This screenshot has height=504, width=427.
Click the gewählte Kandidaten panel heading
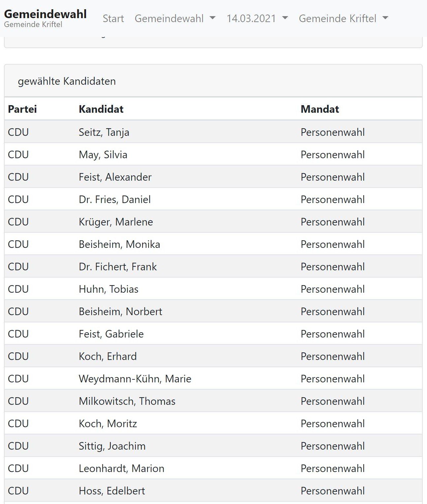67,81
